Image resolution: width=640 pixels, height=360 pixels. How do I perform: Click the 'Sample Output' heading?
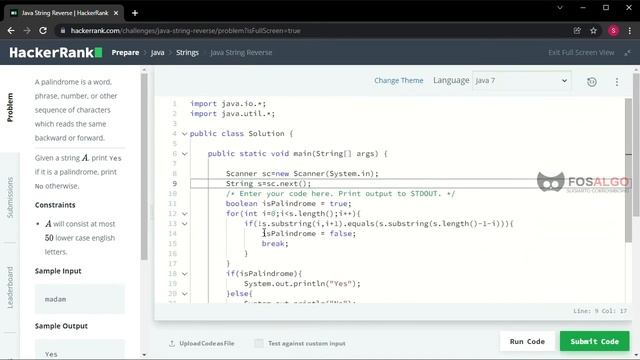coord(61,326)
